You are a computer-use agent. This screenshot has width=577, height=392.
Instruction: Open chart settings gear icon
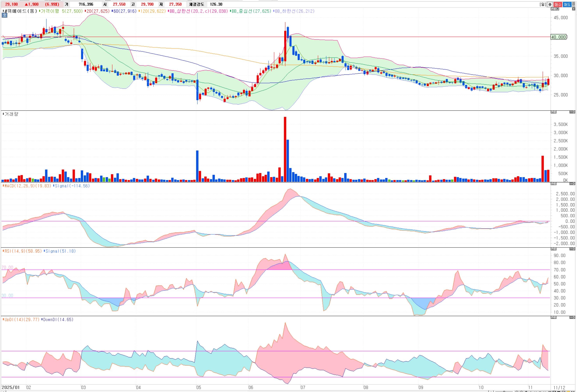tap(550, 4)
